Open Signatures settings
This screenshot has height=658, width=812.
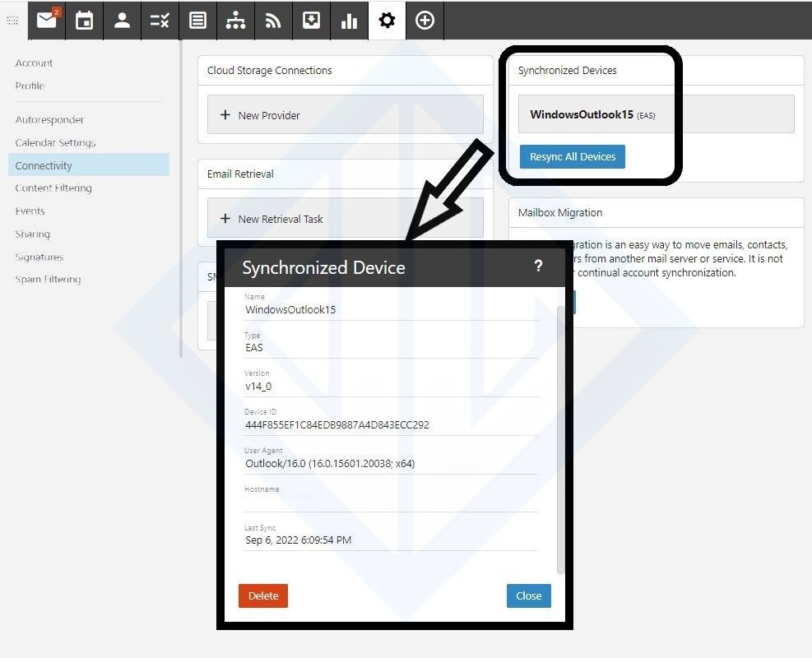[x=39, y=257]
